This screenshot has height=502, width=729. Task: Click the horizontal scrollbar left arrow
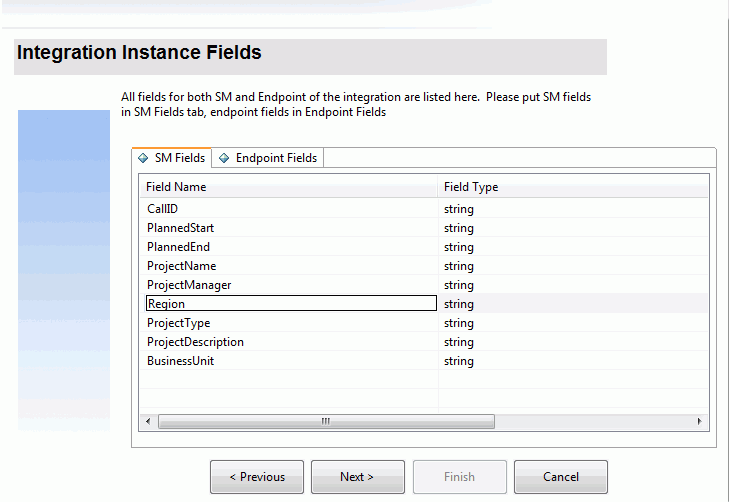[x=149, y=422]
